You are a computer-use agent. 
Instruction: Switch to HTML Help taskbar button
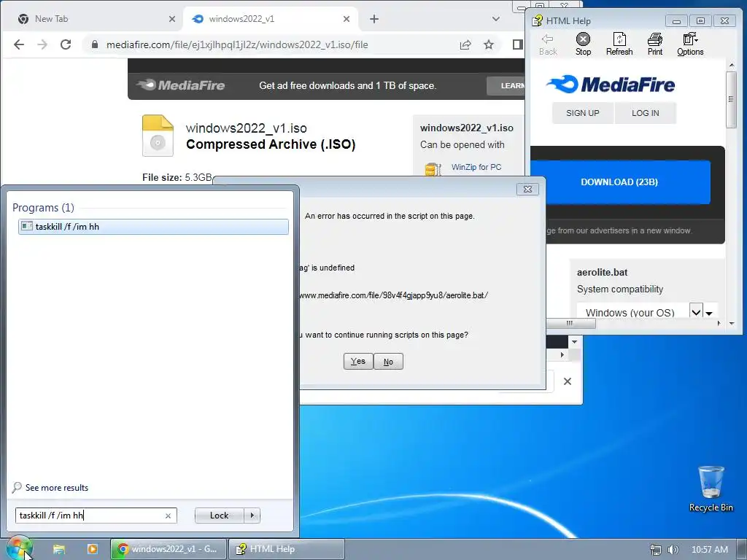(x=286, y=549)
